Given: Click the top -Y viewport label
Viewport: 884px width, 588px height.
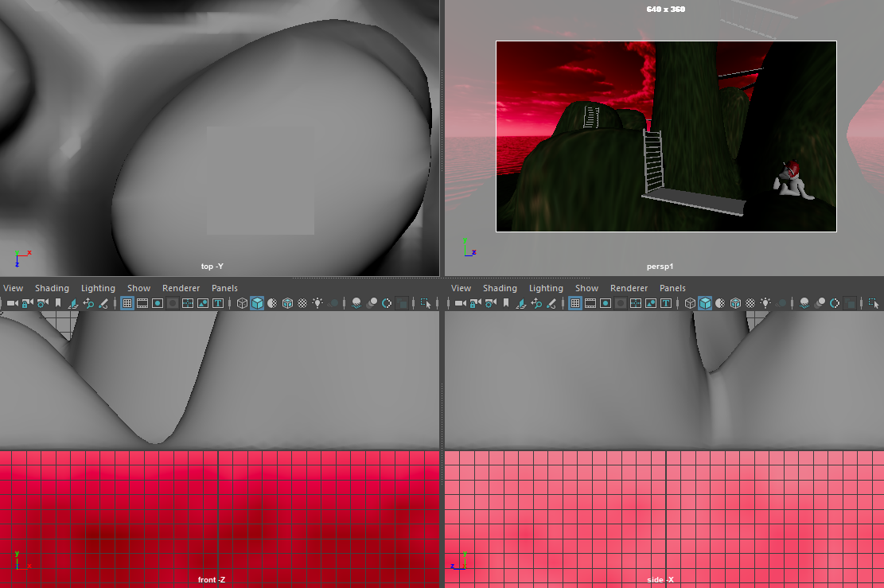Looking at the screenshot, I should coord(212,266).
